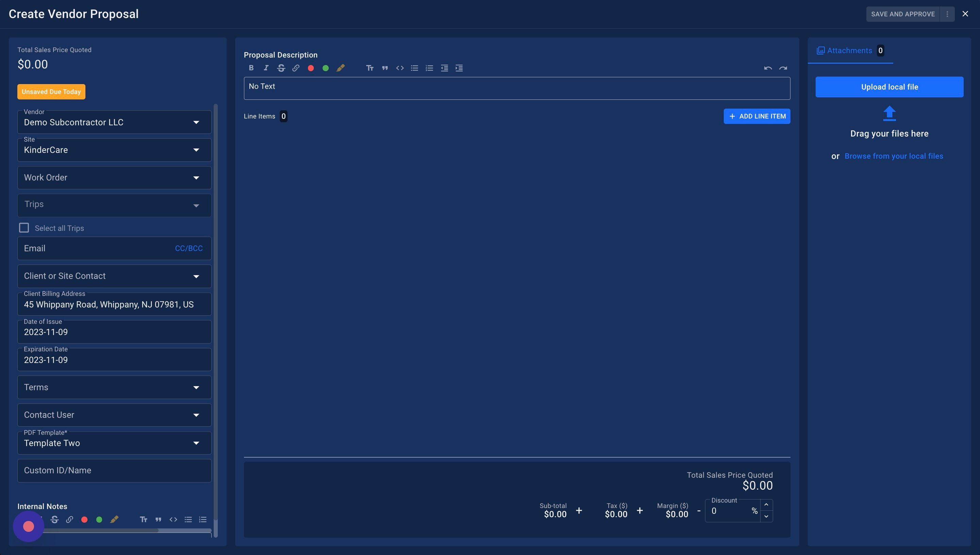Switch to the Attachments tab
This screenshot has width=980, height=555.
(x=850, y=50)
